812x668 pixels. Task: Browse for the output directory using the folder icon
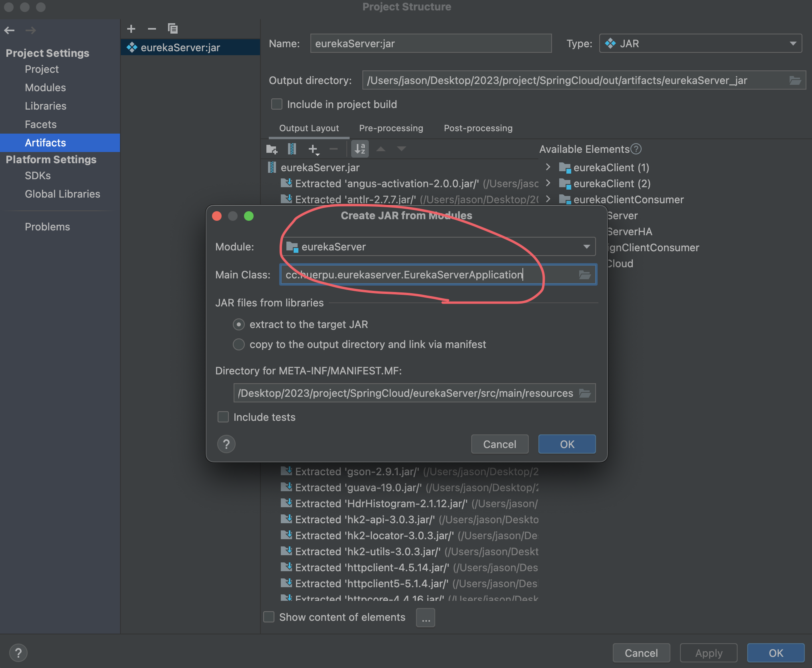click(x=795, y=80)
